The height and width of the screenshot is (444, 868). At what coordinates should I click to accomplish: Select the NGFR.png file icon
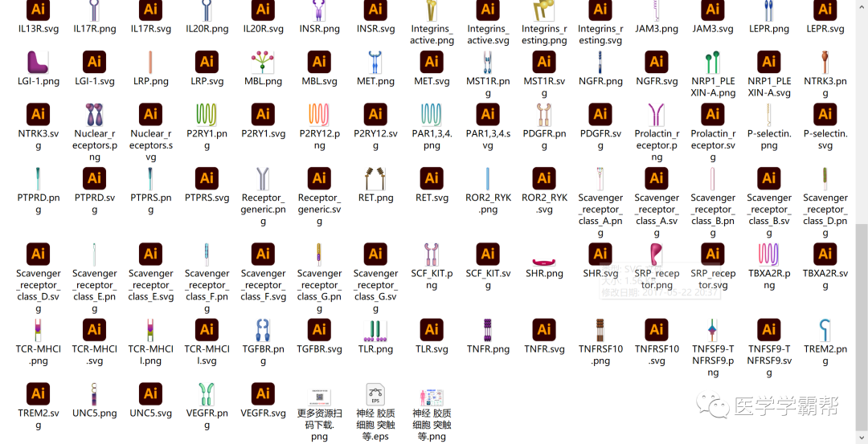pyautogui.click(x=600, y=62)
